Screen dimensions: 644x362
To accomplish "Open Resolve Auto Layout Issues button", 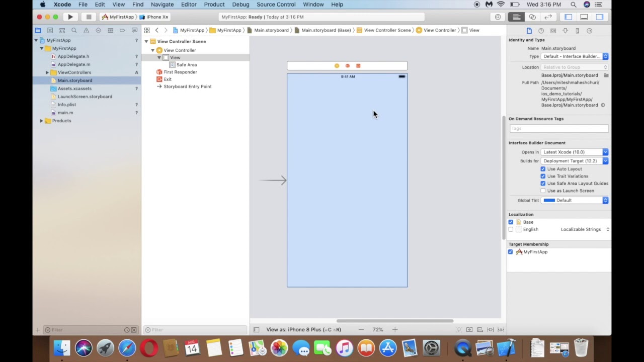I will pyautogui.click(x=501, y=330).
